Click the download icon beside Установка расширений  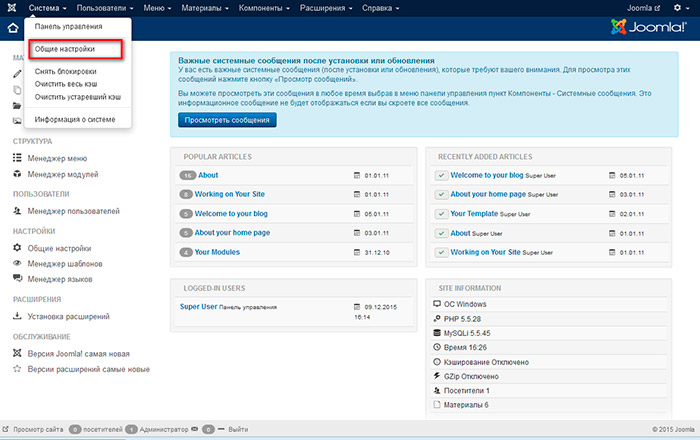click(x=17, y=317)
